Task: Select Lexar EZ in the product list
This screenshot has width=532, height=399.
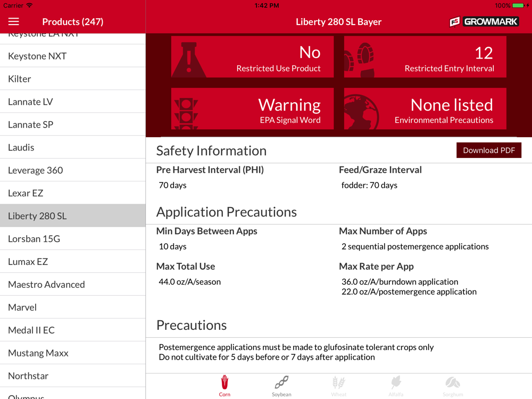Action: [x=72, y=193]
